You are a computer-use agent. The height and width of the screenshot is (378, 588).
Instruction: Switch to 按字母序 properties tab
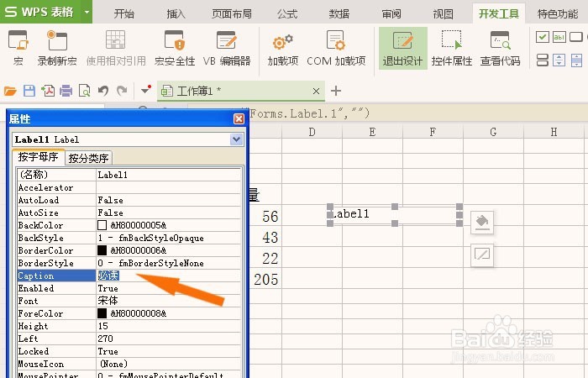pos(39,157)
